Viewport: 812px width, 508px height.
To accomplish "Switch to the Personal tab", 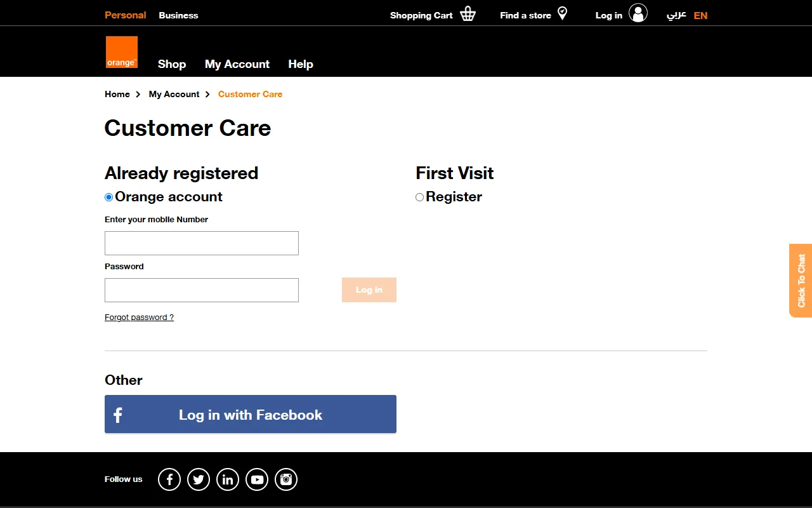I will [x=126, y=15].
